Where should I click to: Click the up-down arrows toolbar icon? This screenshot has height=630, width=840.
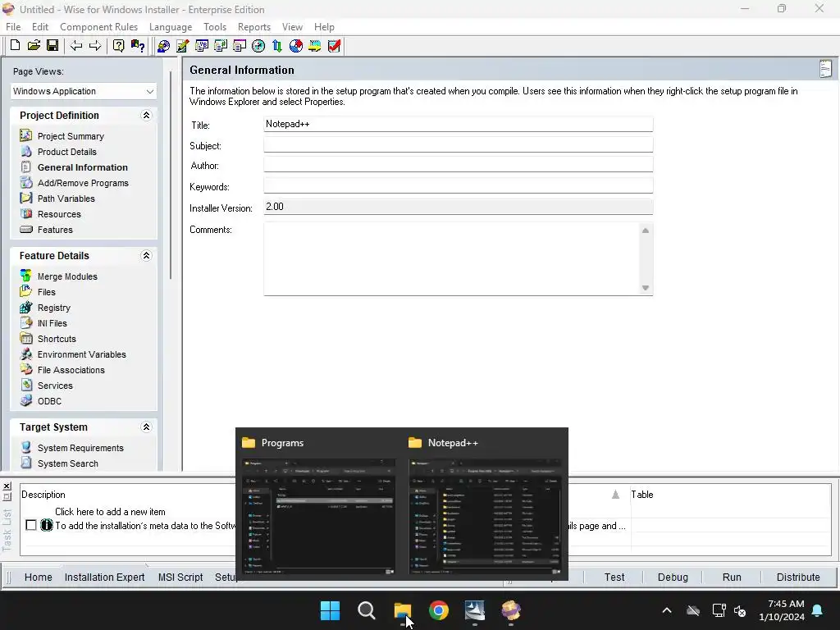pyautogui.click(x=277, y=46)
